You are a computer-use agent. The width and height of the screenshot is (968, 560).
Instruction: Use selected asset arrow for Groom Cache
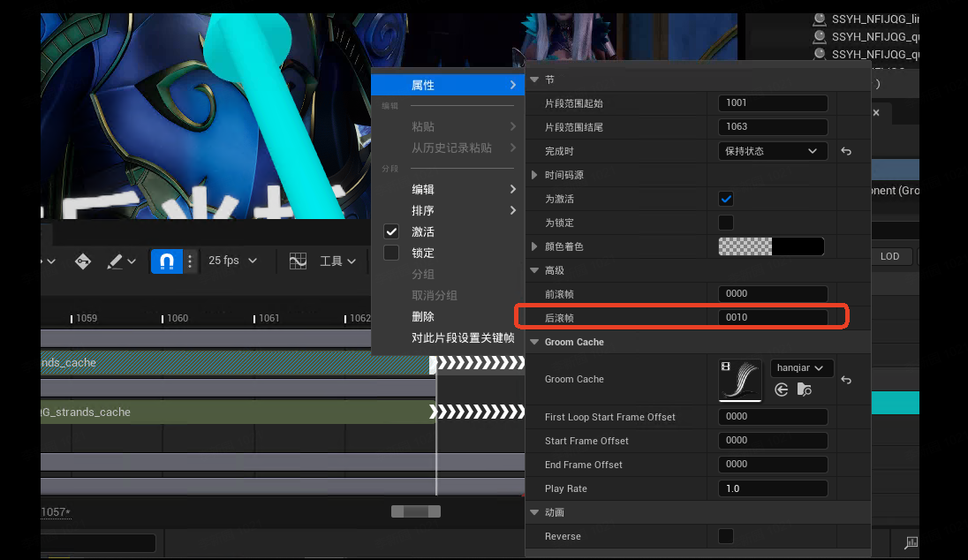[x=781, y=390]
